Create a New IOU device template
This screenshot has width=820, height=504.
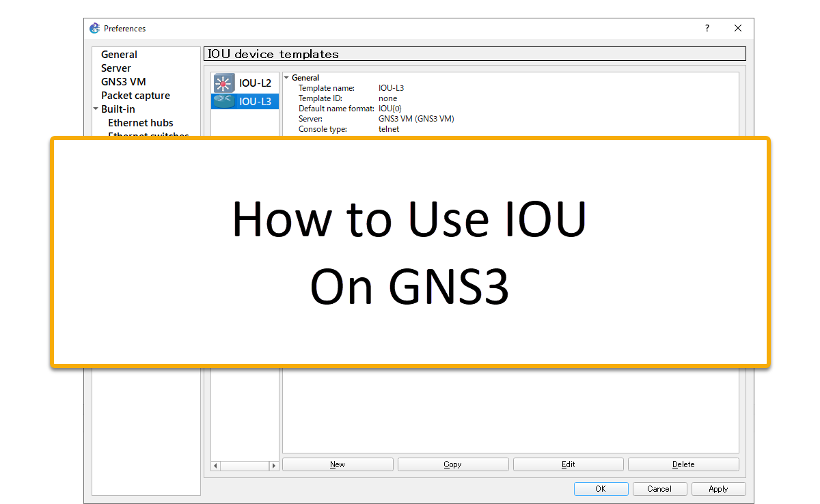pos(338,464)
